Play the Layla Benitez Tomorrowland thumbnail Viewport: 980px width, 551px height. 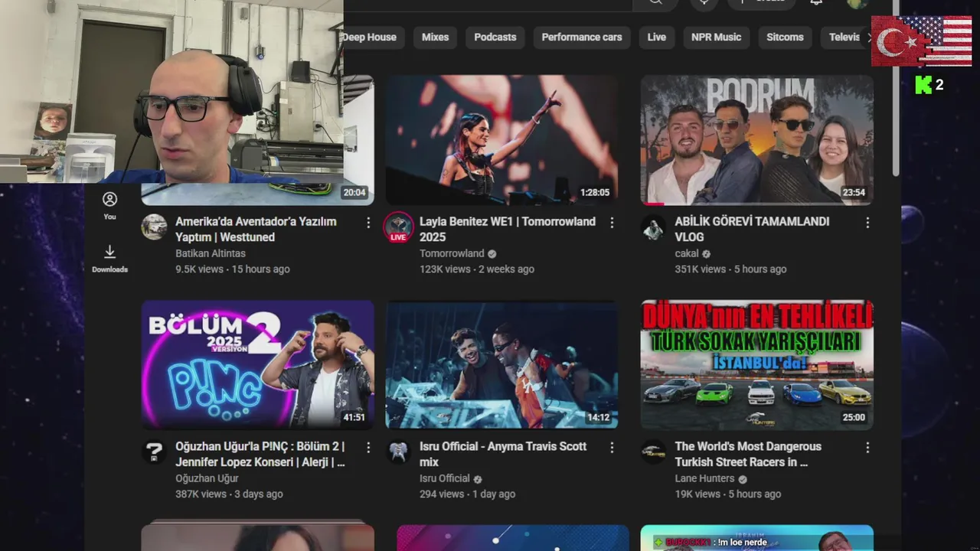502,140
